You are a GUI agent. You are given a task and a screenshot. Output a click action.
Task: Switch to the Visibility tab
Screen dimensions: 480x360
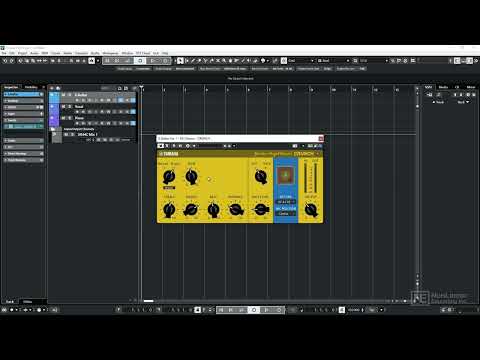(x=31, y=87)
